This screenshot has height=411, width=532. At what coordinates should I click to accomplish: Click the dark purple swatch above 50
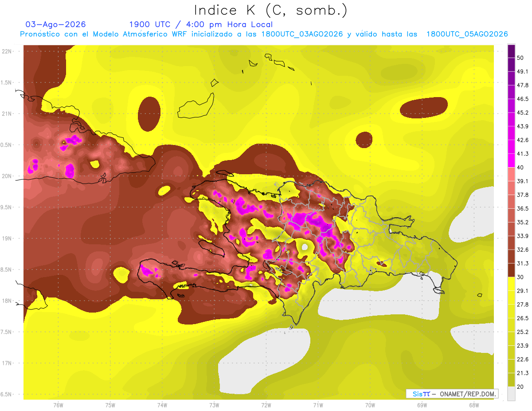coord(511,52)
